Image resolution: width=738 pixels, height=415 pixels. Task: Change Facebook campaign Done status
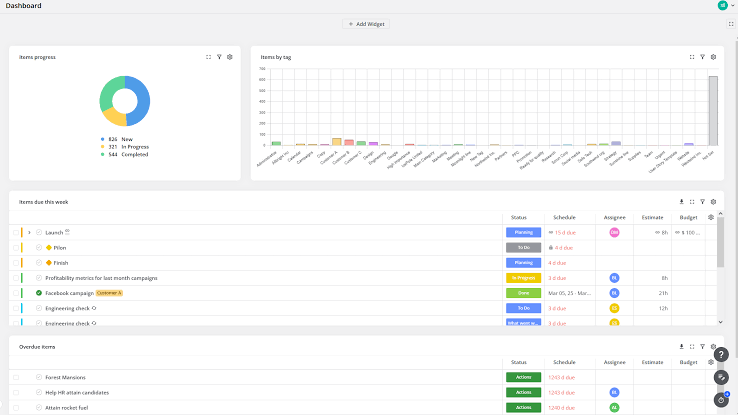click(523, 293)
